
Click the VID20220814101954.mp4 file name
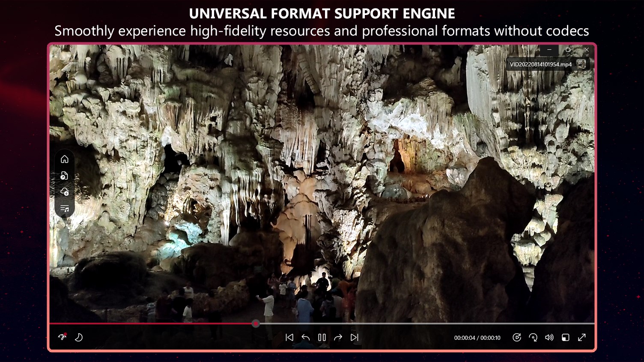pos(541,64)
